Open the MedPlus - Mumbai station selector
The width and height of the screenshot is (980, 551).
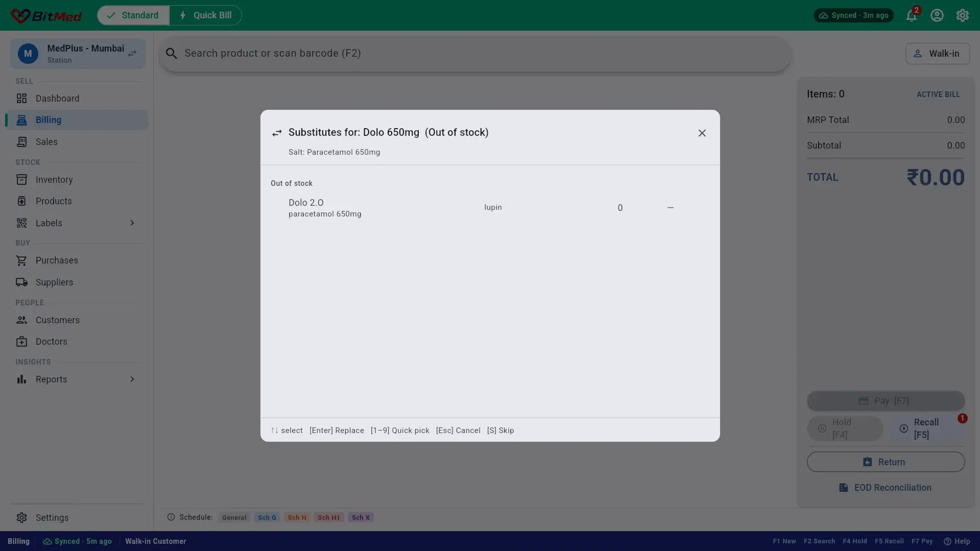point(78,54)
